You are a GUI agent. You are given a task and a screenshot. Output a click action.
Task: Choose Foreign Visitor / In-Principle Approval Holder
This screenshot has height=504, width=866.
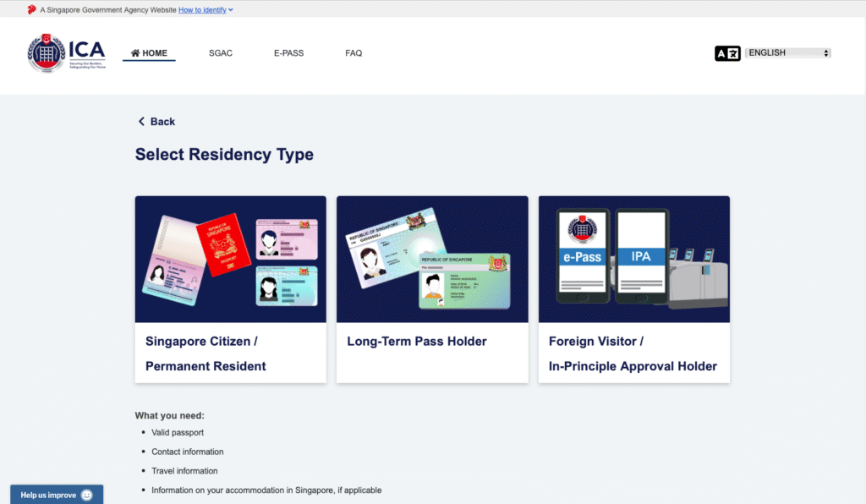click(x=633, y=353)
